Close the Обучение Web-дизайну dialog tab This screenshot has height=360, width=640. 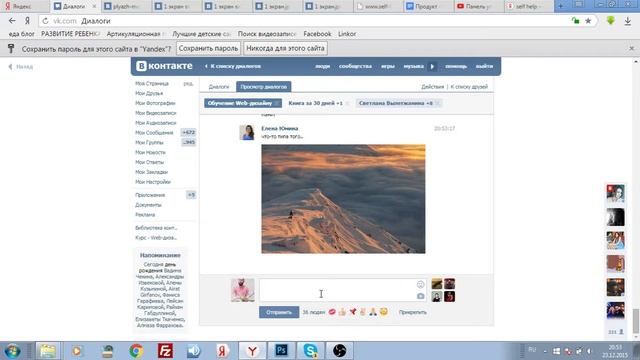click(x=277, y=103)
